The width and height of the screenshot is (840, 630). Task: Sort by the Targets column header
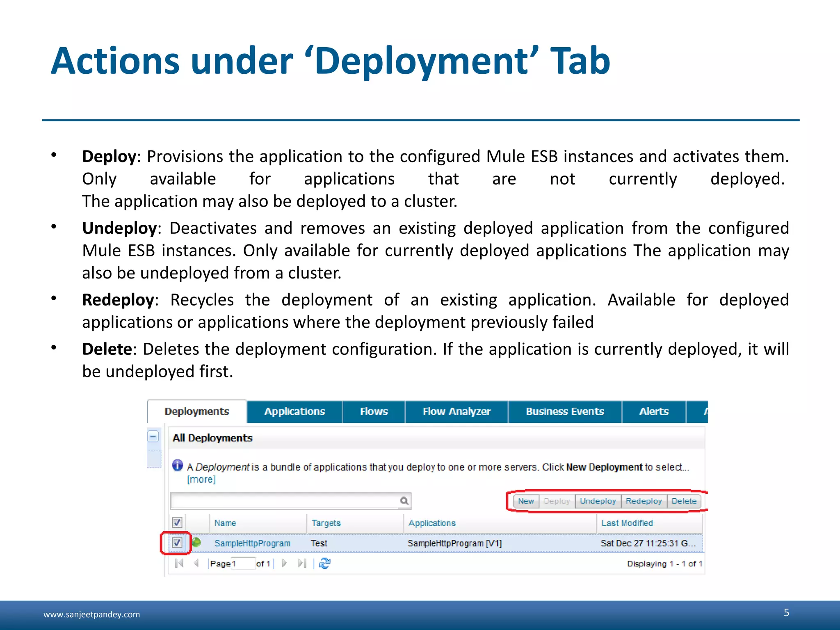click(x=355, y=523)
